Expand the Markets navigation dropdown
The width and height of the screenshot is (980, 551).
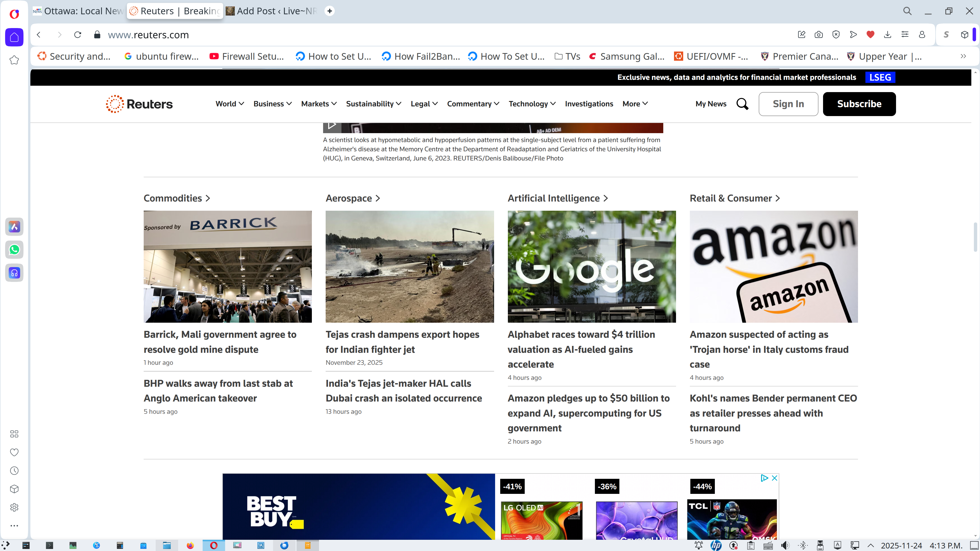(x=319, y=104)
